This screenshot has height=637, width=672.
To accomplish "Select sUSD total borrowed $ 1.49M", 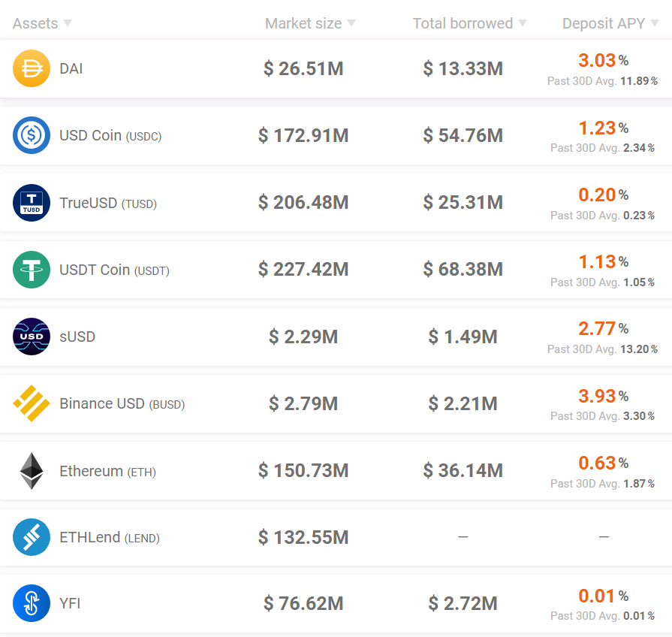I will click(463, 337).
